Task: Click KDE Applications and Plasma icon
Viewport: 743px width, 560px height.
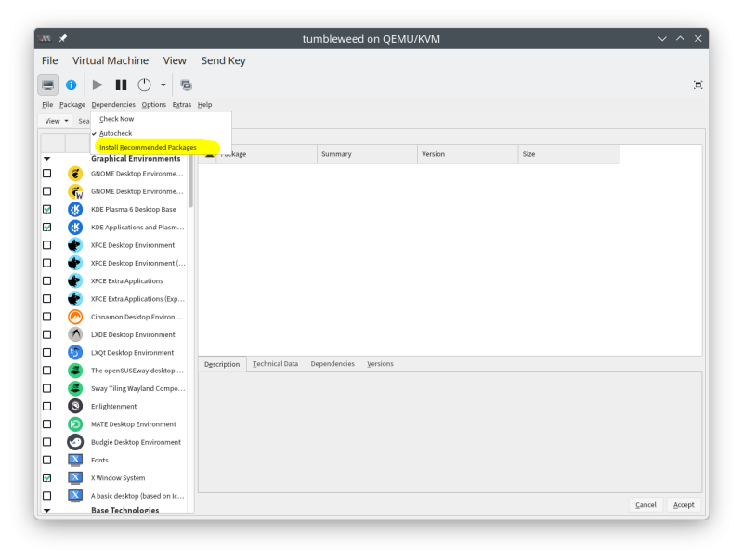Action: (x=75, y=228)
